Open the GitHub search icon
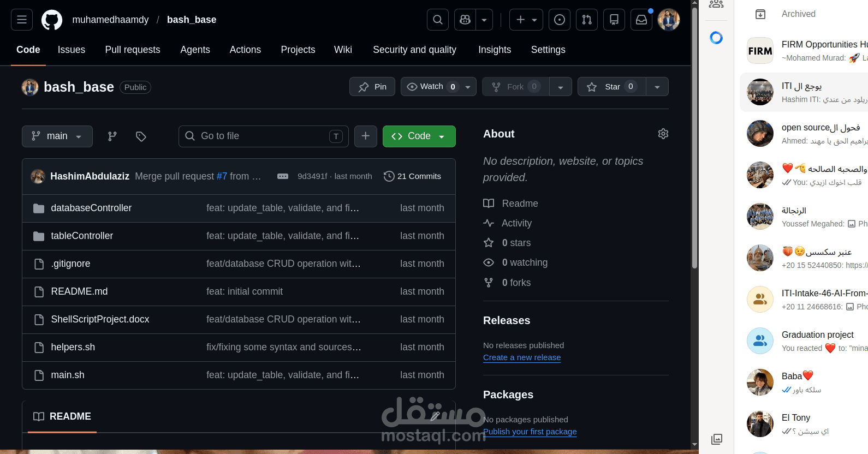The width and height of the screenshot is (868, 454). click(438, 20)
